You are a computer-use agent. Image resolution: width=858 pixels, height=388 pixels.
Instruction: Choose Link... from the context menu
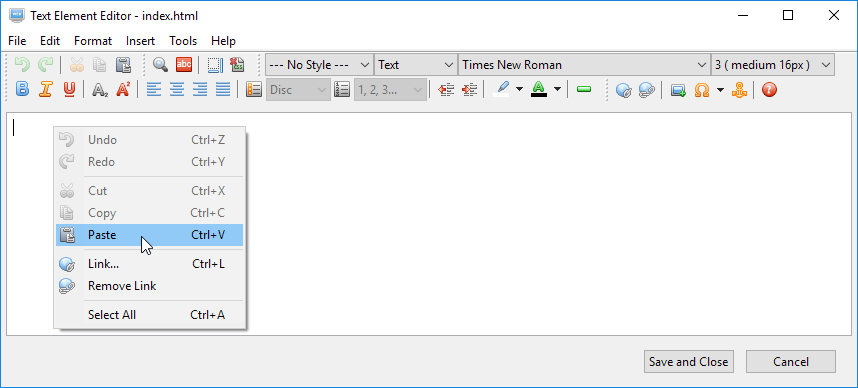pyautogui.click(x=149, y=264)
